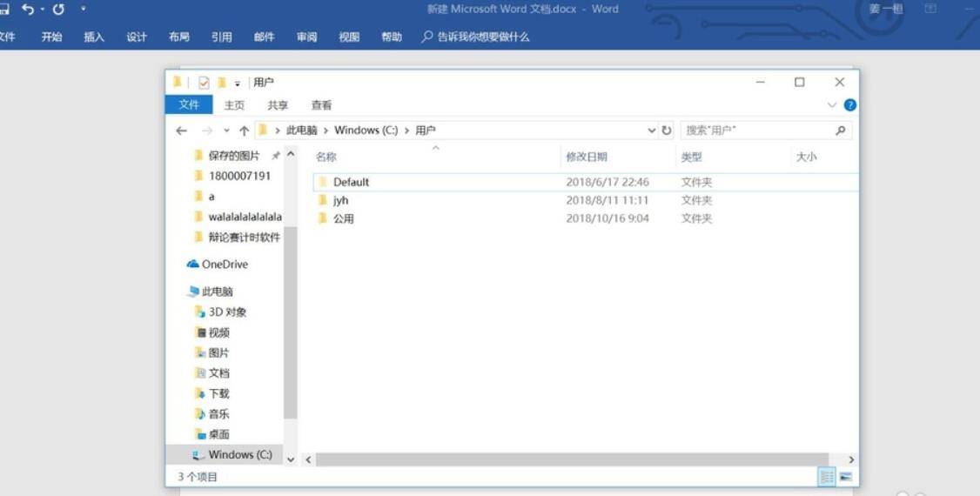Click 用户 in the address breadcrumb

426,130
